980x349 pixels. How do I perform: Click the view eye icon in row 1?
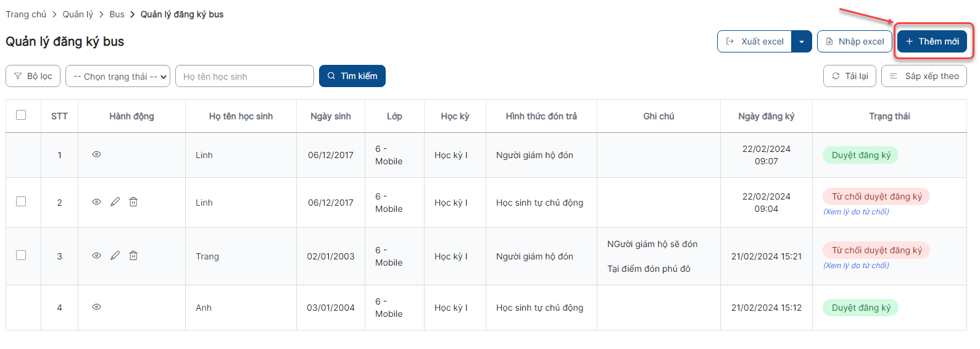pos(97,154)
